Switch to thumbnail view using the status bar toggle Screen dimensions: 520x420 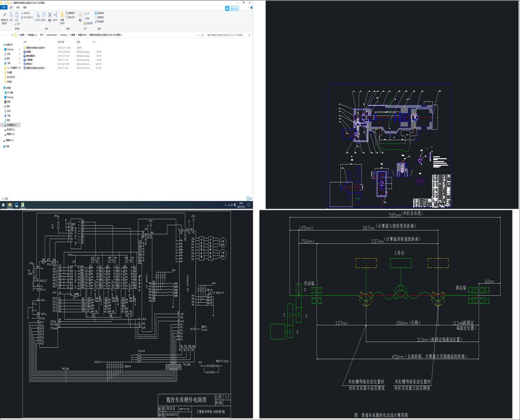pos(251,199)
